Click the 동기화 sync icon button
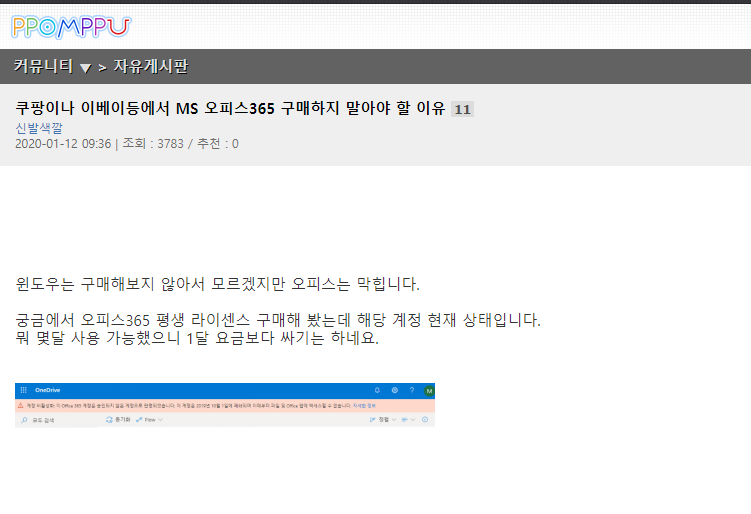The image size is (751, 514). click(x=118, y=420)
